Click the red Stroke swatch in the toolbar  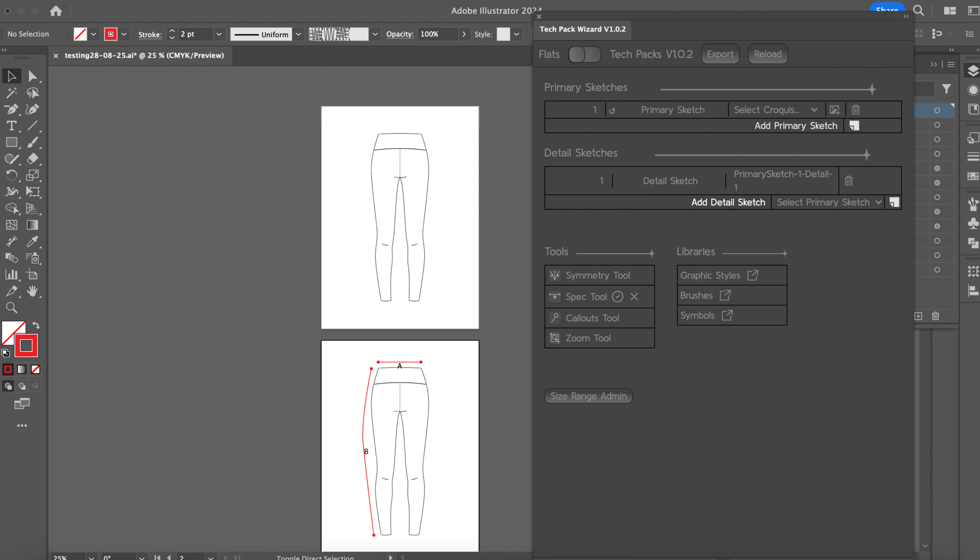(x=26, y=346)
